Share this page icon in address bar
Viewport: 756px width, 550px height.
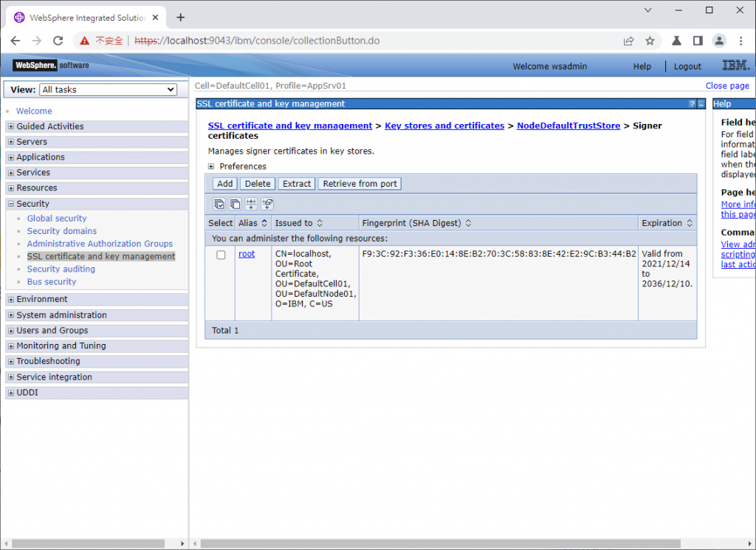click(628, 41)
